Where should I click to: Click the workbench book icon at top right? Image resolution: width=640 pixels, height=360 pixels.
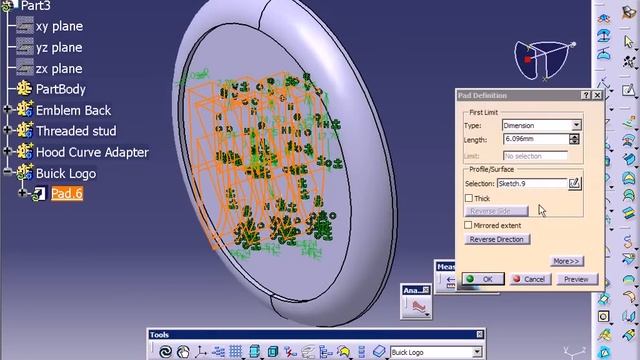[x=629, y=12]
